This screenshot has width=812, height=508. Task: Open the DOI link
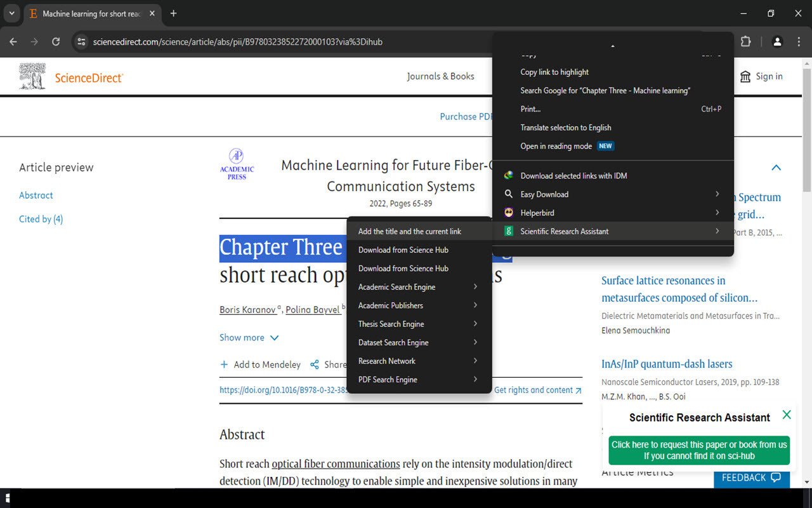(284, 390)
